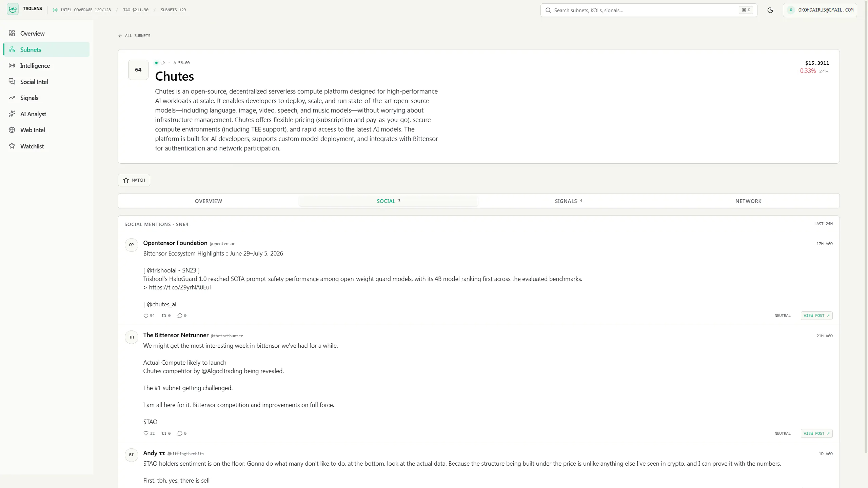Click the @bittingthembits handle
868x488 pixels.
point(186,454)
